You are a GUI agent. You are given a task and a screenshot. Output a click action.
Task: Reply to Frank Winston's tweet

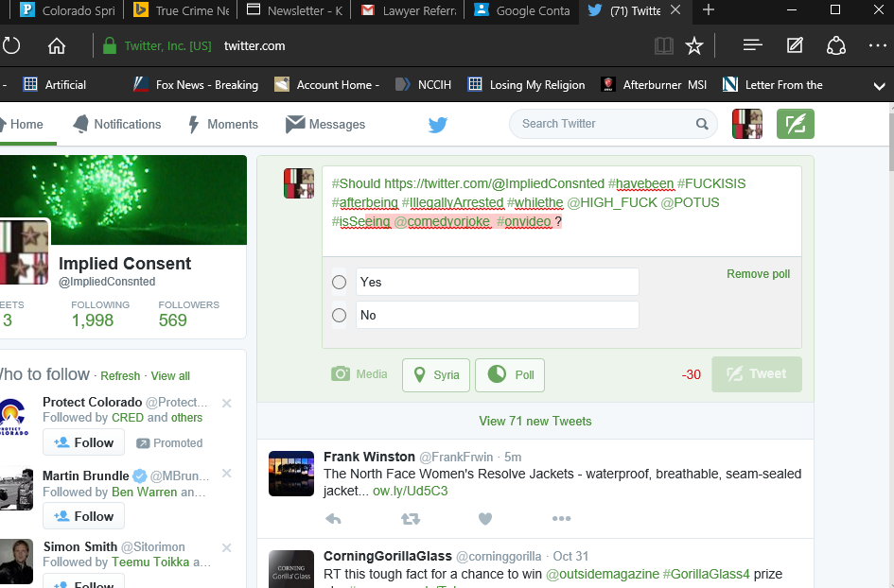click(333, 518)
